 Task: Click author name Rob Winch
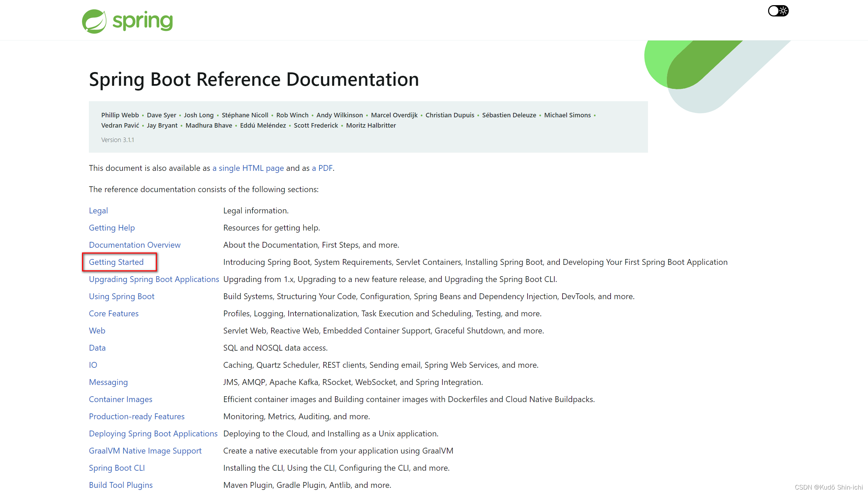tap(292, 115)
